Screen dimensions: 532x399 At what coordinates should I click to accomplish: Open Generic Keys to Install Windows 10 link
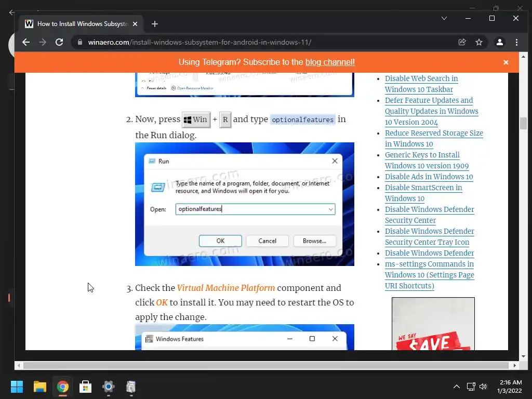coord(427,160)
